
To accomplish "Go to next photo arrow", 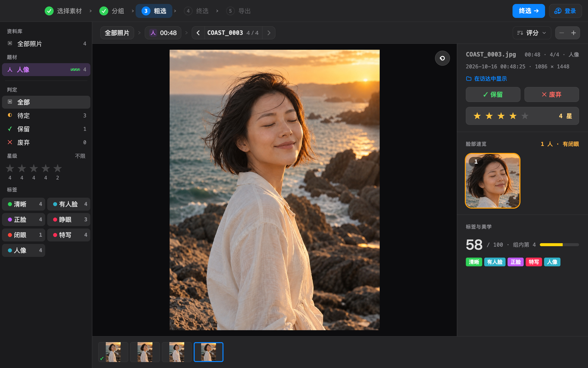I will [269, 33].
